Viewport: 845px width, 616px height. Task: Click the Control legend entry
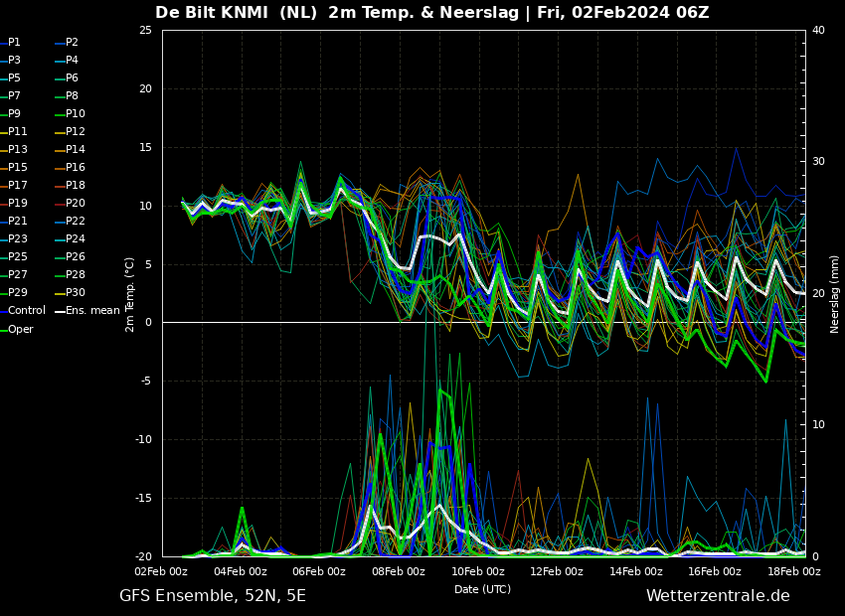(27, 311)
